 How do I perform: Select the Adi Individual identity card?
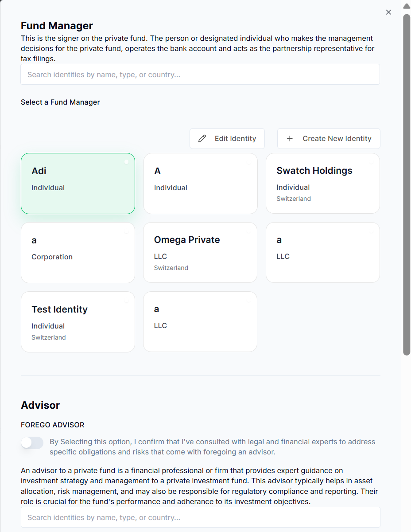coord(78,184)
